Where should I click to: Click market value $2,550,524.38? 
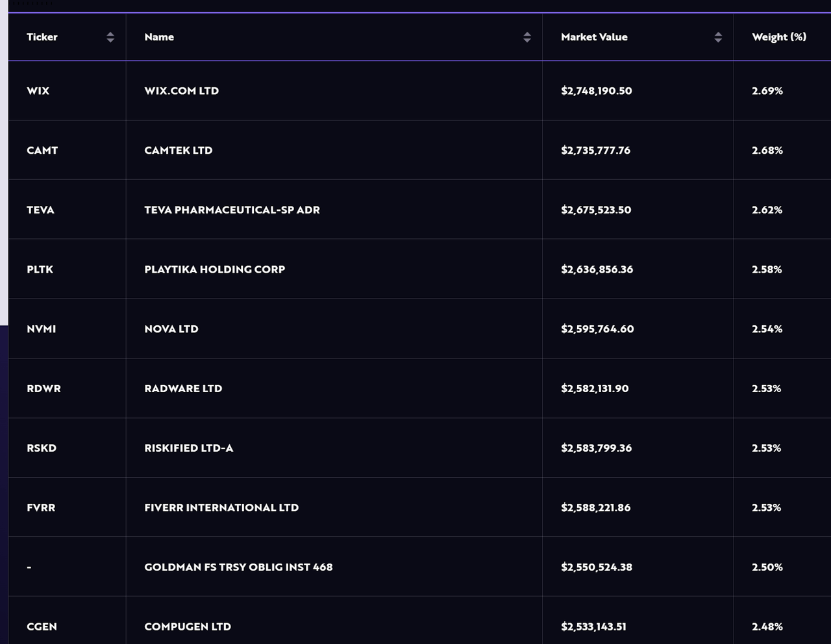coord(597,567)
